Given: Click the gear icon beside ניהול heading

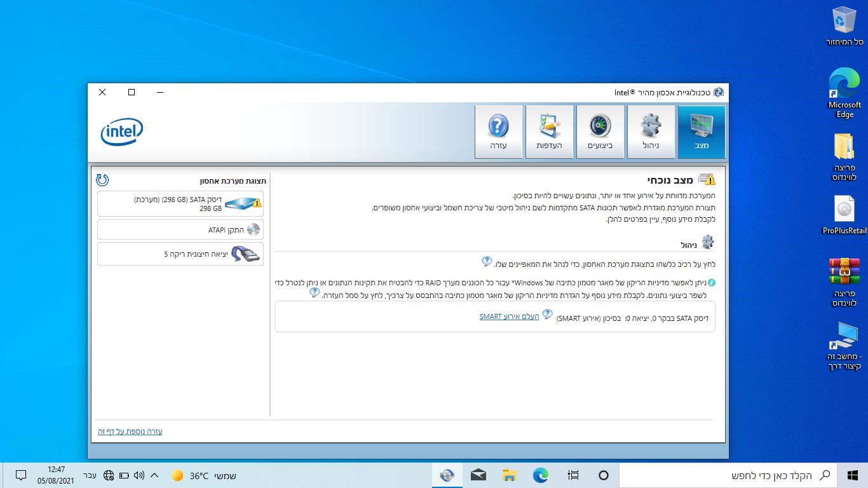Looking at the screenshot, I should pos(707,243).
